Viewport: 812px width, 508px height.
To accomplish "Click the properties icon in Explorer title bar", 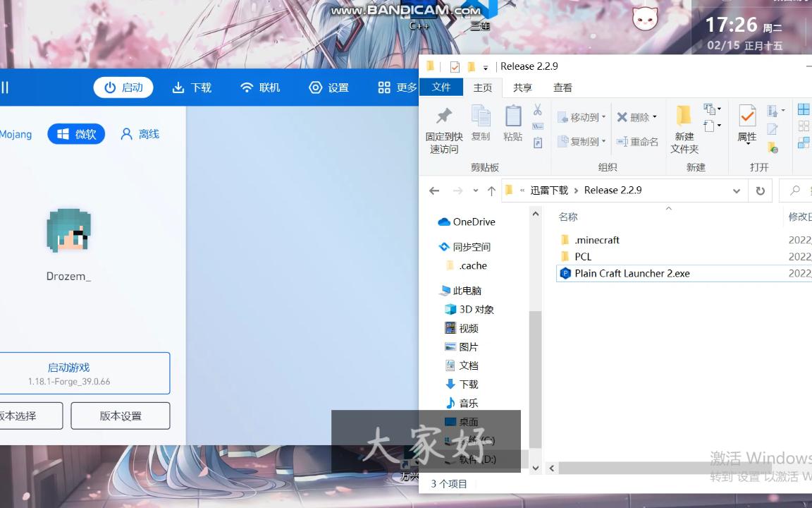I will [x=455, y=66].
